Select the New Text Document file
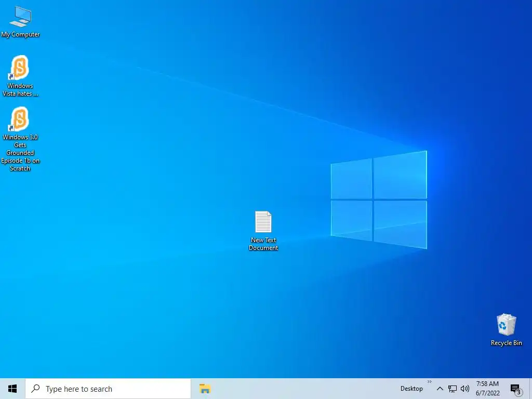The image size is (532, 399). point(263,231)
